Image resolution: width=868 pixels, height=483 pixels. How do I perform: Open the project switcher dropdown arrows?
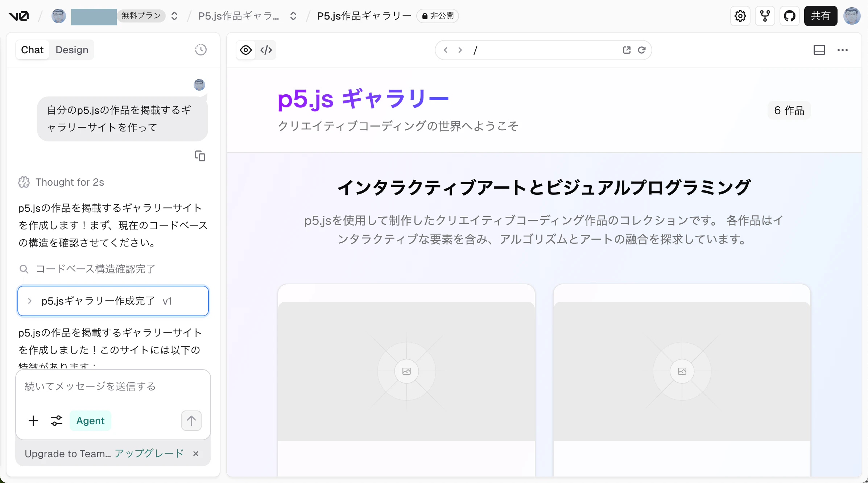[293, 16]
